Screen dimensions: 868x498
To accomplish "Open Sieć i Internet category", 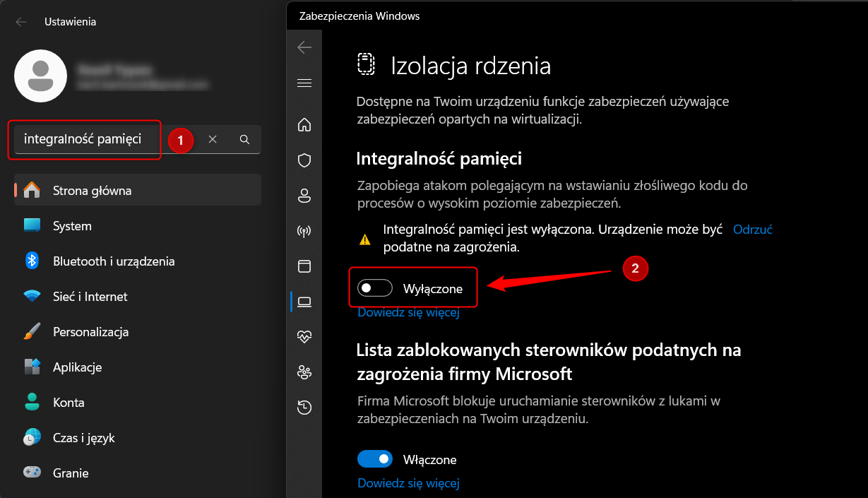I will coord(138,296).
